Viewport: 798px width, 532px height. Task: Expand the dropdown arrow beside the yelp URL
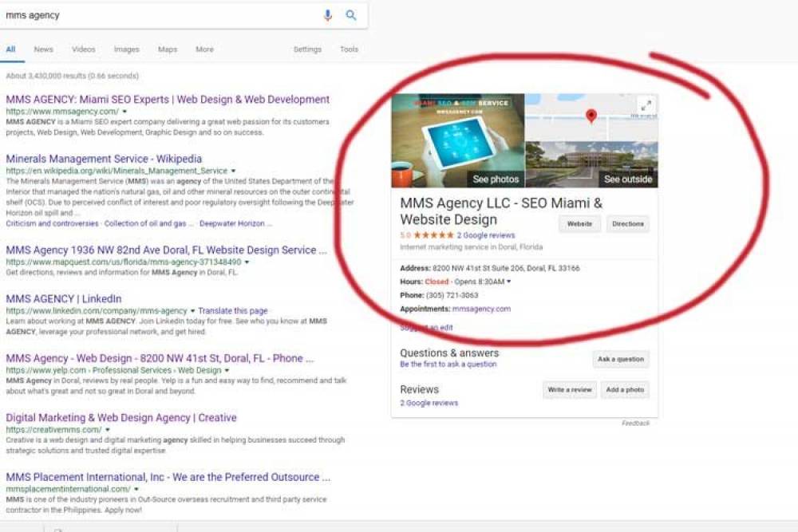(x=227, y=370)
